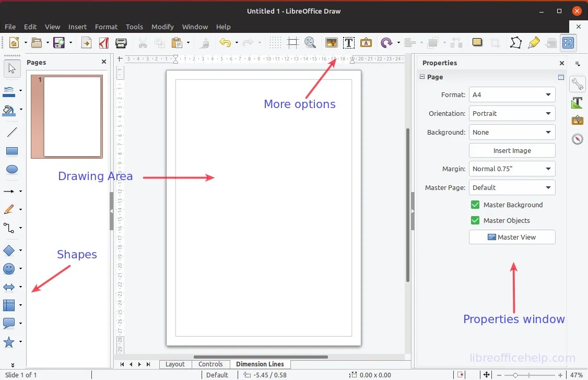This screenshot has height=380, width=588.
Task: Pick the Rectangle shape tool
Action: [x=12, y=151]
